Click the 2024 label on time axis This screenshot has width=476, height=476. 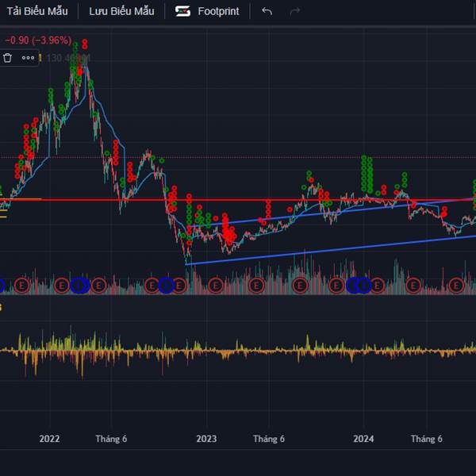click(363, 439)
